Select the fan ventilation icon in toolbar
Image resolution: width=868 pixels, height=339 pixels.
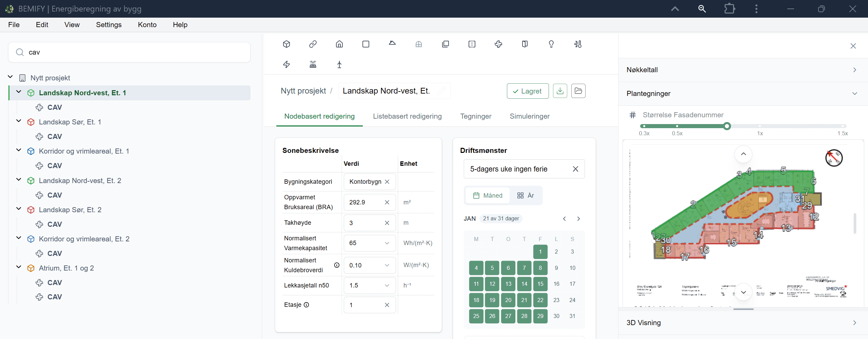pos(498,44)
